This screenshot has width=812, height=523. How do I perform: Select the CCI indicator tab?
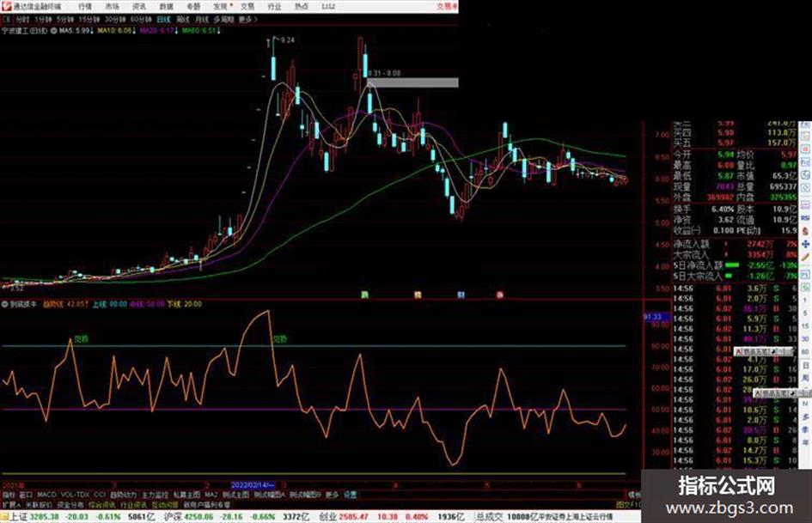[100, 495]
